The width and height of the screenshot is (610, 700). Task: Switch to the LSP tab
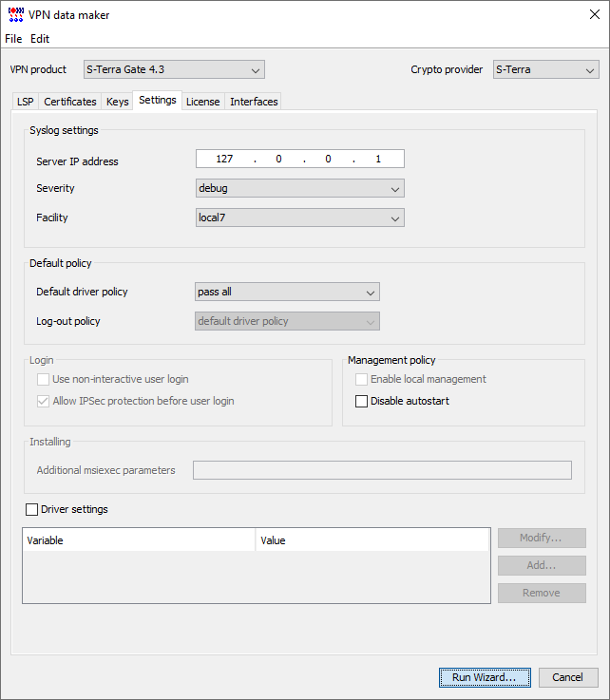pyautogui.click(x=25, y=102)
